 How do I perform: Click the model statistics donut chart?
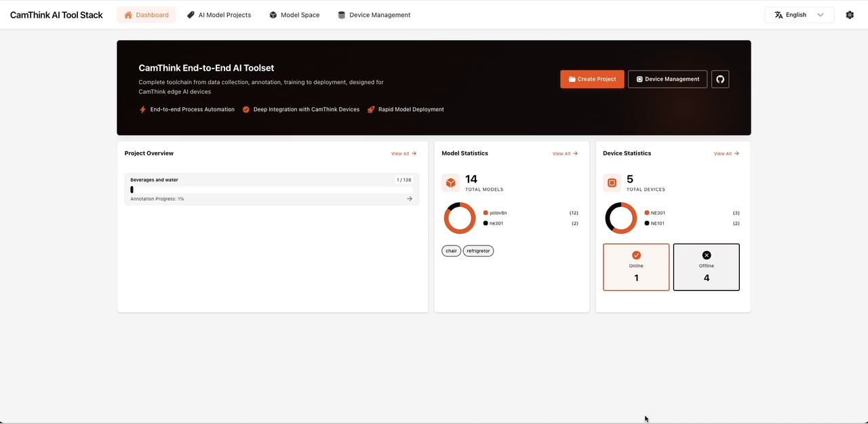point(460,218)
